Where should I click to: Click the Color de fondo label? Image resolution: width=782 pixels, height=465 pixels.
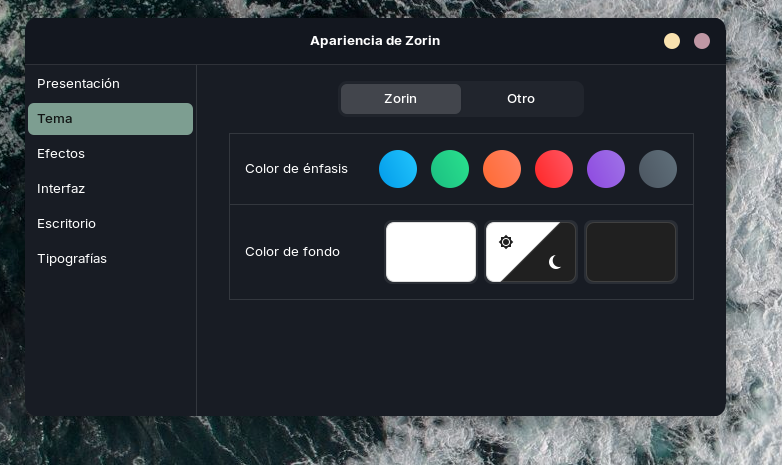(x=292, y=251)
